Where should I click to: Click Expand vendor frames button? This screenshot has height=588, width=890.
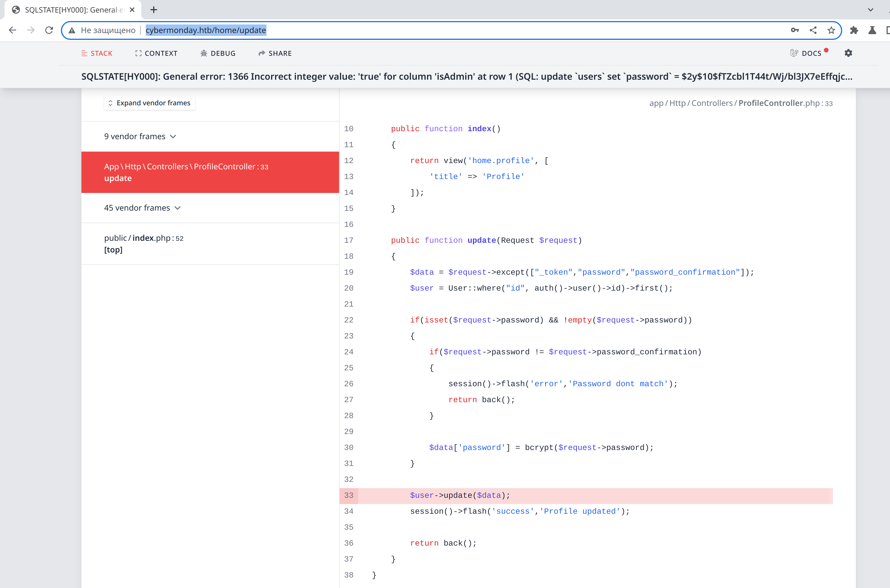click(149, 103)
